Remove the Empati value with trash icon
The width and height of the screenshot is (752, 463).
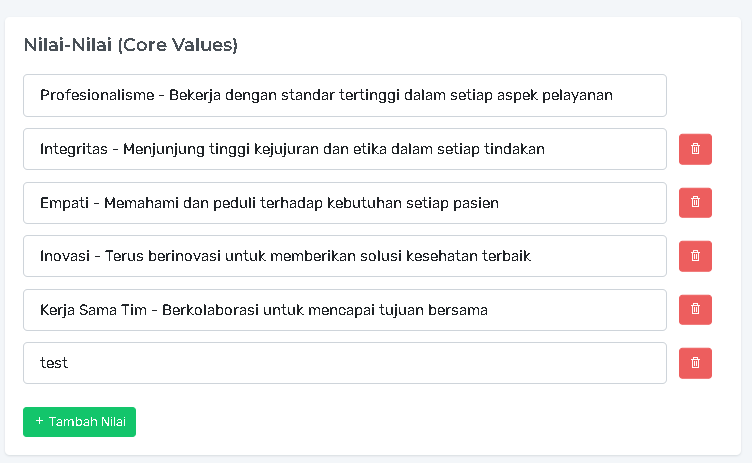(x=695, y=203)
